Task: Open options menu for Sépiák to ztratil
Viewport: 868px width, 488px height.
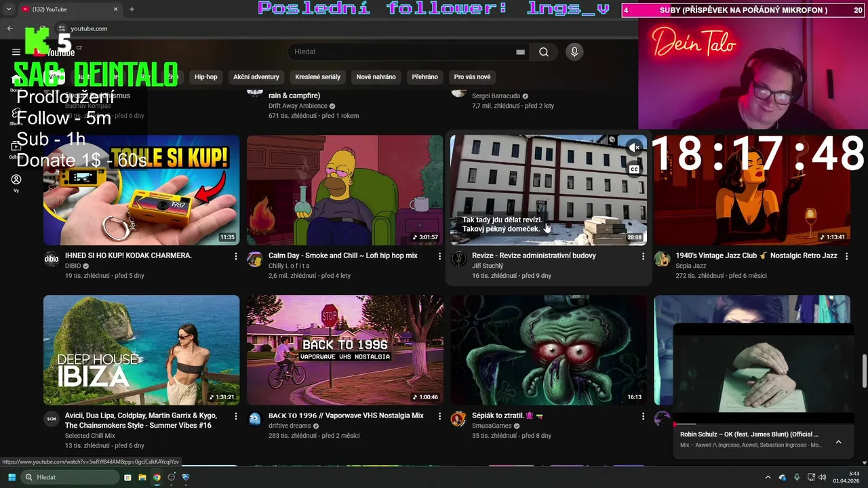Action: click(x=643, y=416)
